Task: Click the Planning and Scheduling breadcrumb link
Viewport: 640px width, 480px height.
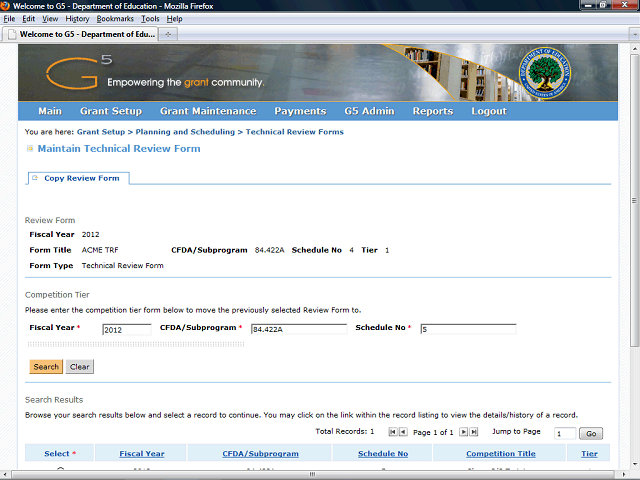Action: click(185, 132)
